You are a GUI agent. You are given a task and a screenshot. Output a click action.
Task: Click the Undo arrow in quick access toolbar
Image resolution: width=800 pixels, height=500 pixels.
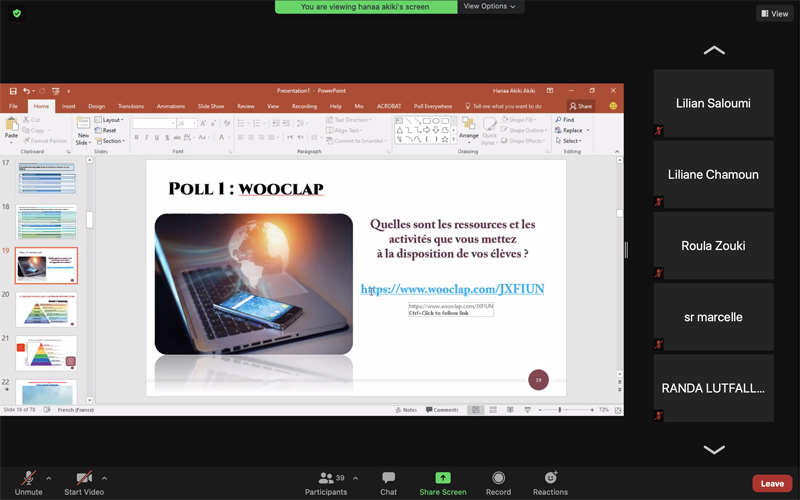pyautogui.click(x=26, y=91)
